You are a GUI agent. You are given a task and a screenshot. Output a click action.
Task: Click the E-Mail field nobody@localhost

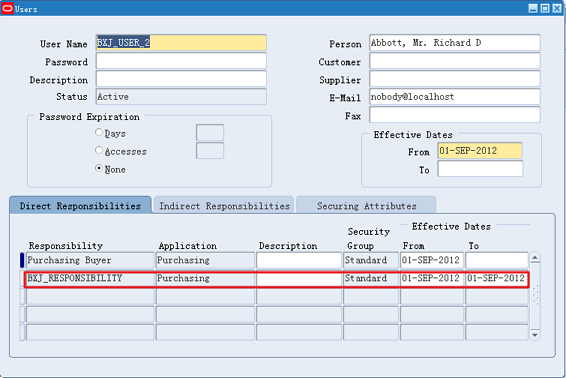[x=455, y=97]
